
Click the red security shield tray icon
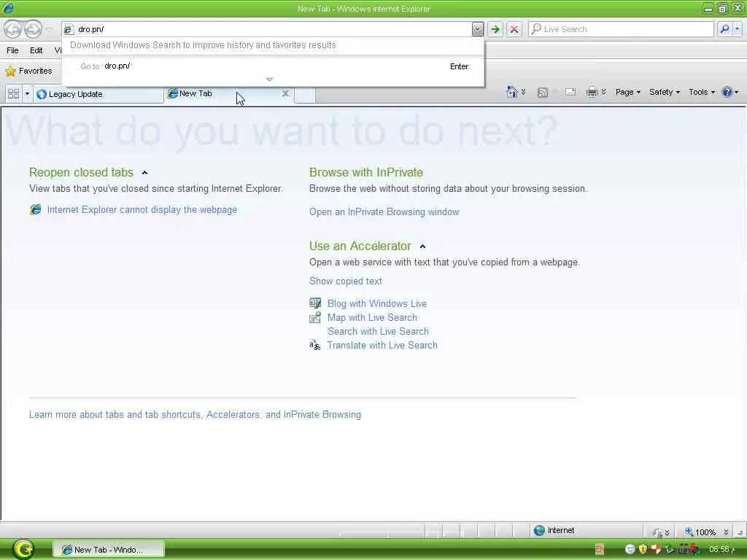pos(656,549)
